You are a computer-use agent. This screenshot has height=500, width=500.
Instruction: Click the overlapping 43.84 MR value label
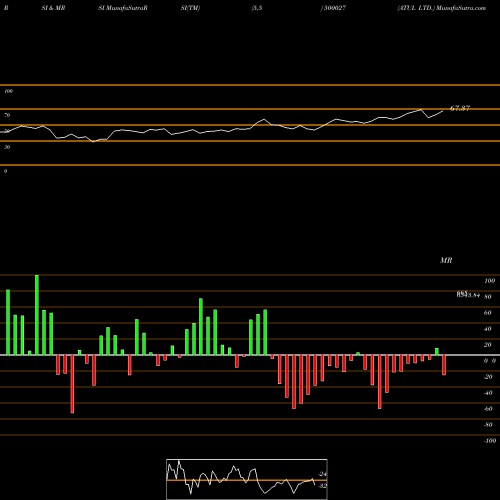(468, 295)
